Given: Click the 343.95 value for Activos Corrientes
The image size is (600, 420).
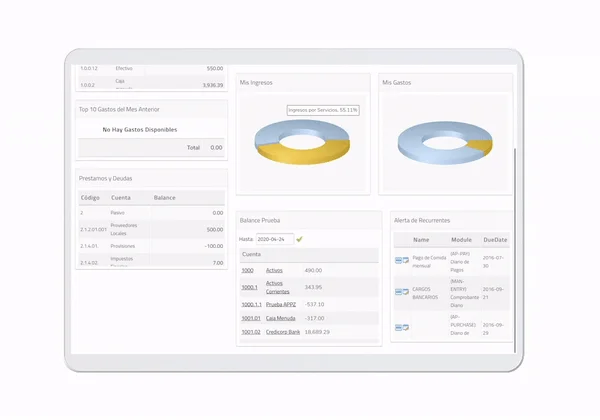Looking at the screenshot, I should click(x=313, y=287).
